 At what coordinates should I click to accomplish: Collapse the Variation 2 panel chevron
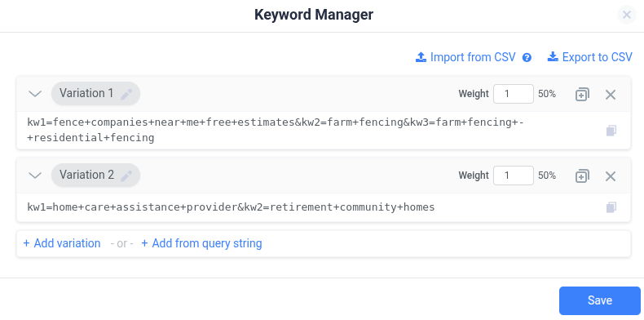[x=35, y=176]
